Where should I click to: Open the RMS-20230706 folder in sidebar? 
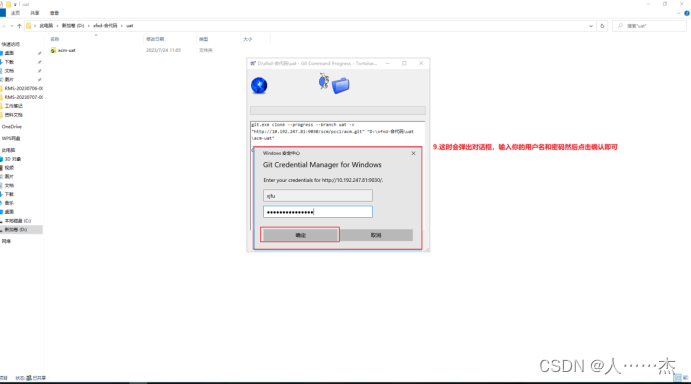click(23, 88)
